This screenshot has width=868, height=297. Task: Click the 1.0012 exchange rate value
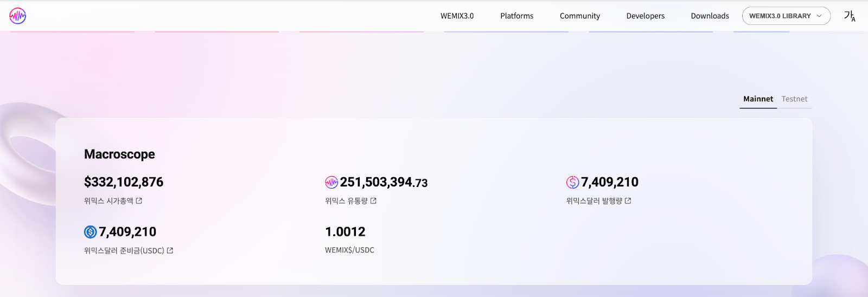click(345, 232)
